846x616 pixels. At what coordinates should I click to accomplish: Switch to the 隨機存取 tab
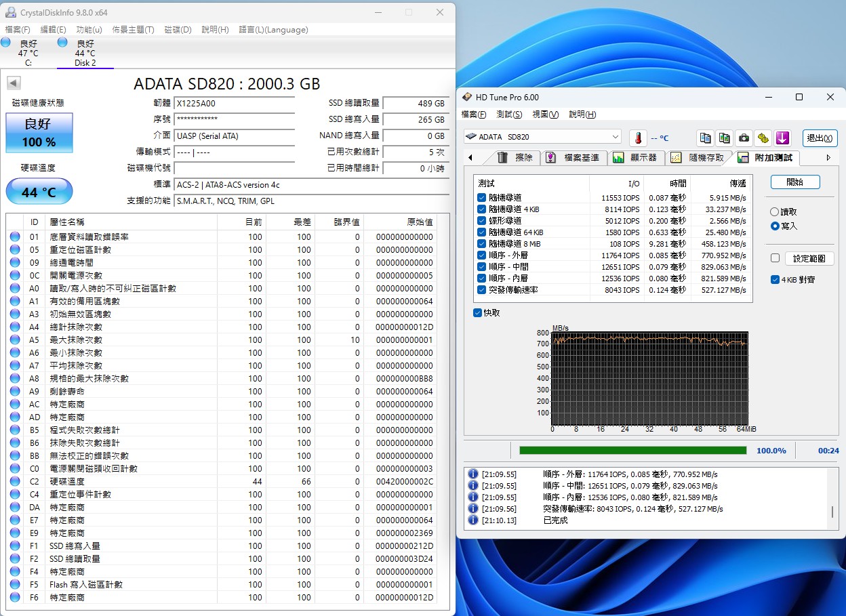pyautogui.click(x=698, y=158)
